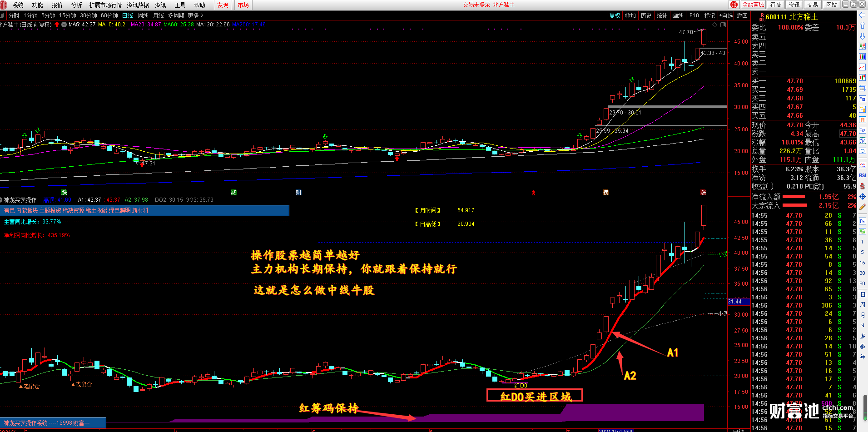Image resolution: width=868 pixels, height=432 pixels.
Task: Switch to the 分时 chart tab
Action: point(14,15)
